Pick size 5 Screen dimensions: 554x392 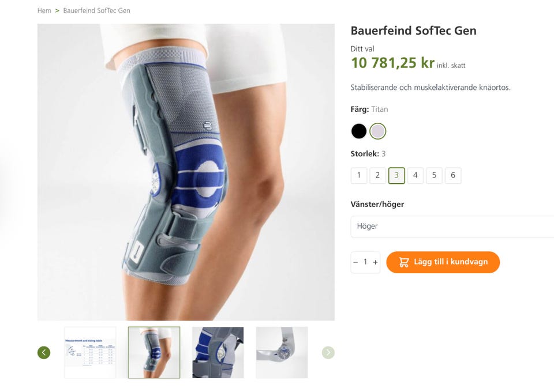pos(434,175)
